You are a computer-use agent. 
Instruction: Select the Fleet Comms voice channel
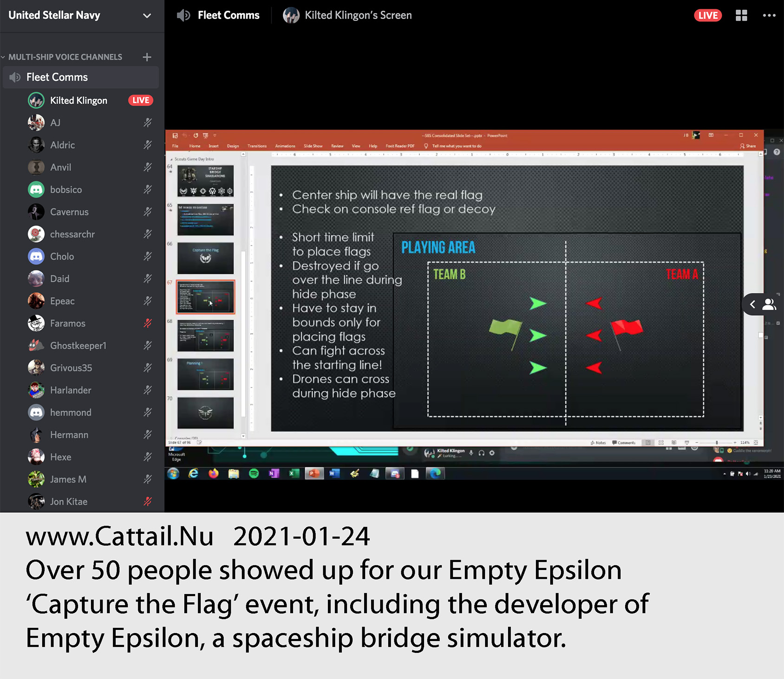pyautogui.click(x=81, y=77)
